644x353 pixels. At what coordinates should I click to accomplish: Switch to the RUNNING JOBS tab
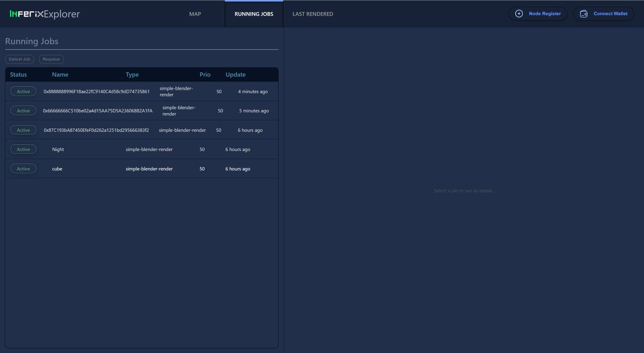(254, 14)
